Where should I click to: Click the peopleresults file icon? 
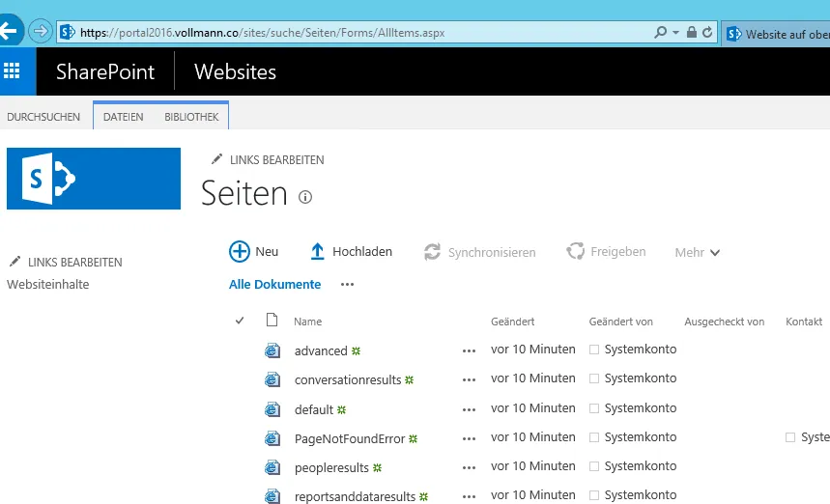[272, 467]
